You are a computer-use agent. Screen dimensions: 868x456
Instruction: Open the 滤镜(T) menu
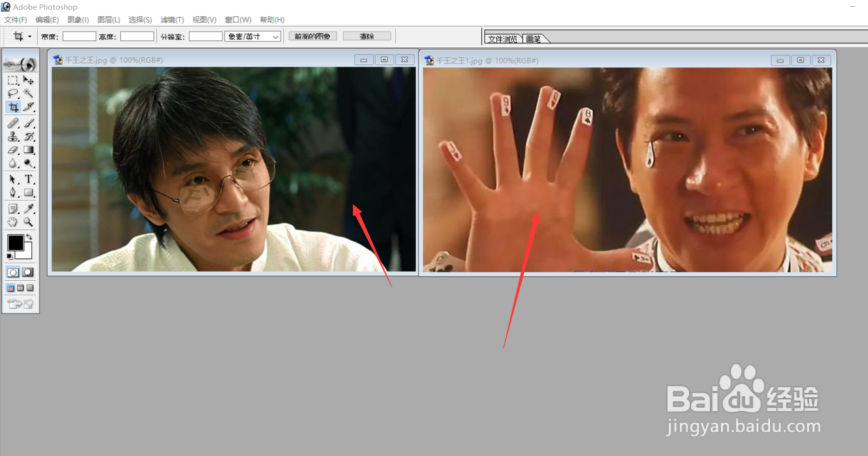pyautogui.click(x=172, y=20)
